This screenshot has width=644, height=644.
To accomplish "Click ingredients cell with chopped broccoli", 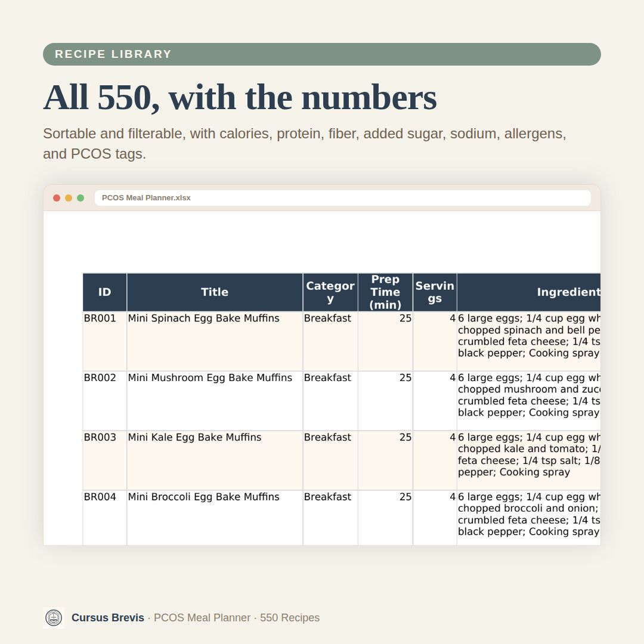I will point(529,518).
